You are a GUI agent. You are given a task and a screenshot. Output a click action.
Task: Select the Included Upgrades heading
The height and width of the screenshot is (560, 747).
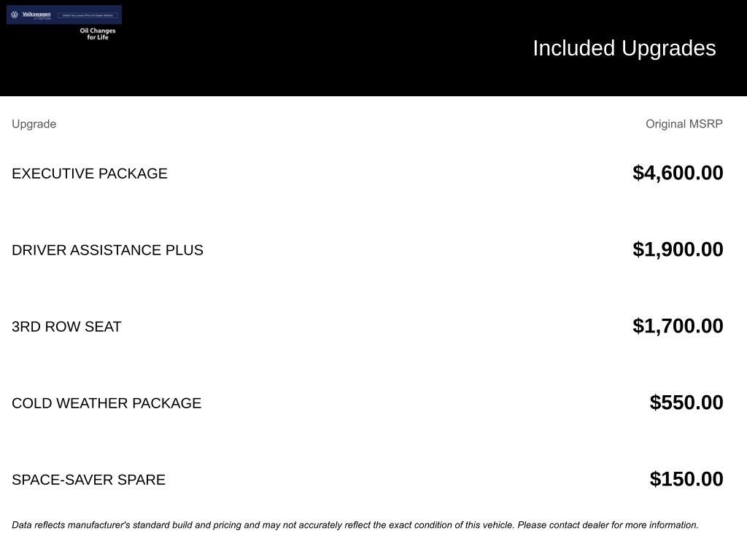(x=624, y=48)
